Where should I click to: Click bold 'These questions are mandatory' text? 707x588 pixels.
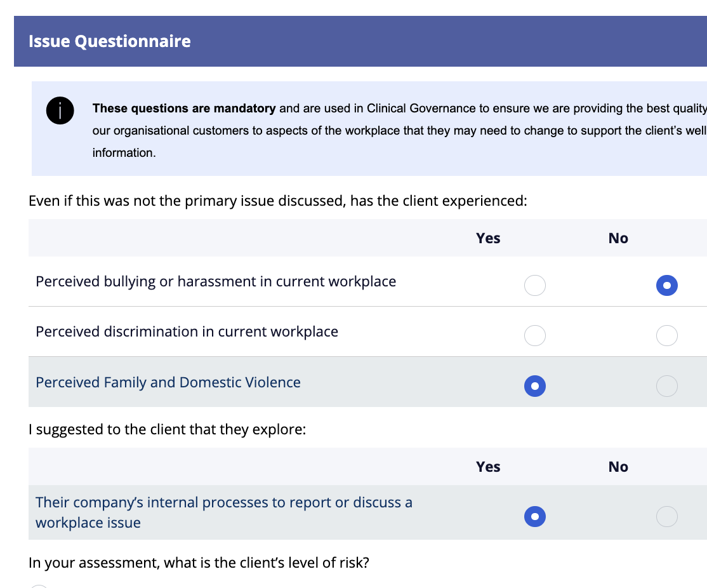pyautogui.click(x=184, y=109)
